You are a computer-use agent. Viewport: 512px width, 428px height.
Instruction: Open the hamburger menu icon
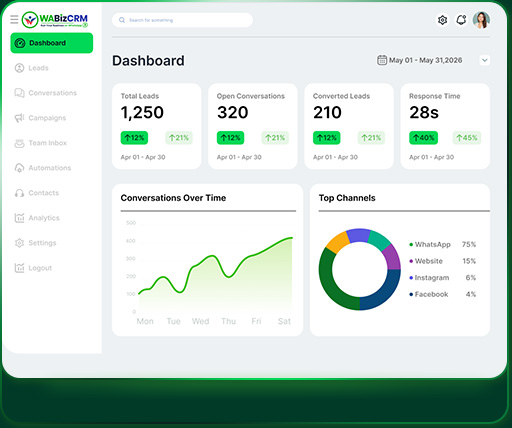tap(14, 20)
